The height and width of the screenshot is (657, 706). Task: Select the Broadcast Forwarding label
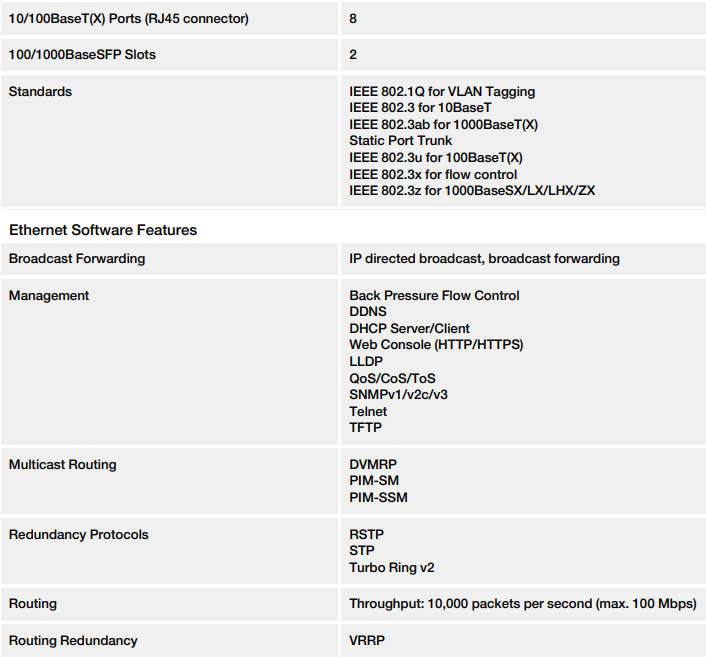point(77,258)
